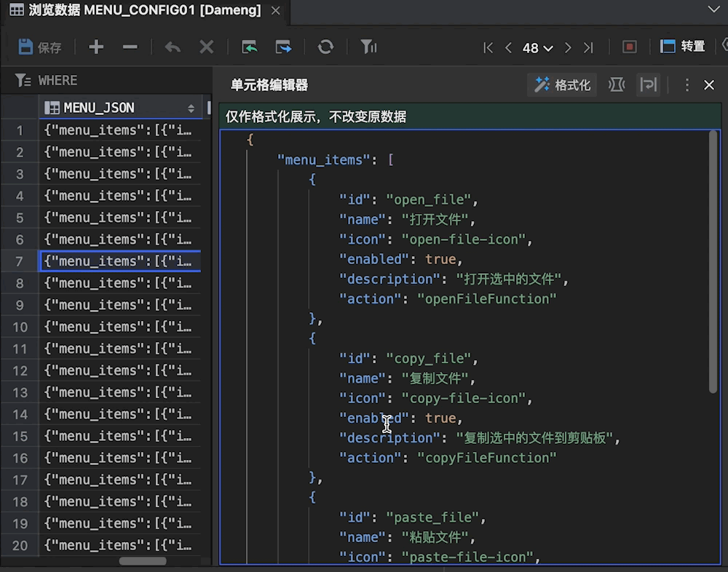Click the filter funnel toolbar icon

coord(368,47)
